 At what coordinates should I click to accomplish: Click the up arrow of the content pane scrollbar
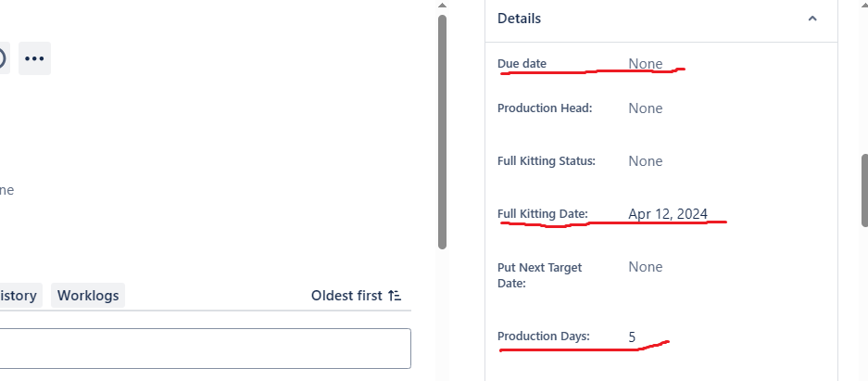(442, 5)
